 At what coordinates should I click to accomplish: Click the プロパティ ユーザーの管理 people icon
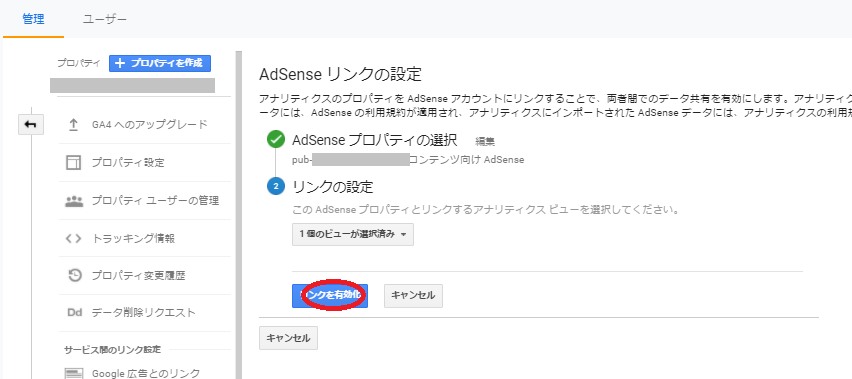click(x=73, y=200)
